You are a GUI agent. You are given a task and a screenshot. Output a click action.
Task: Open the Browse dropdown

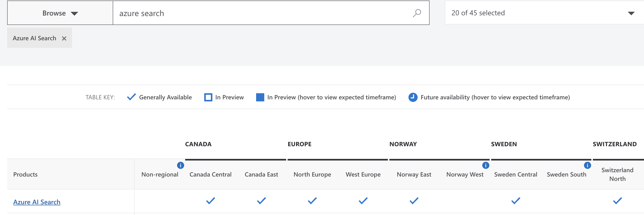coord(60,13)
